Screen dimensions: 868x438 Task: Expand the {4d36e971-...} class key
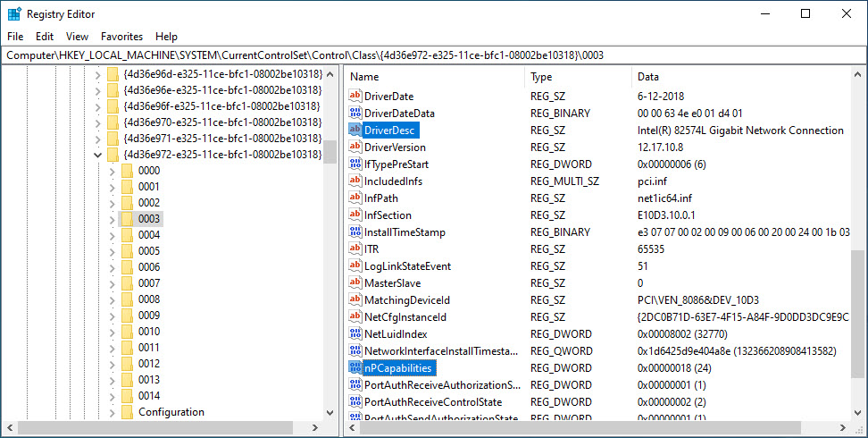point(98,139)
